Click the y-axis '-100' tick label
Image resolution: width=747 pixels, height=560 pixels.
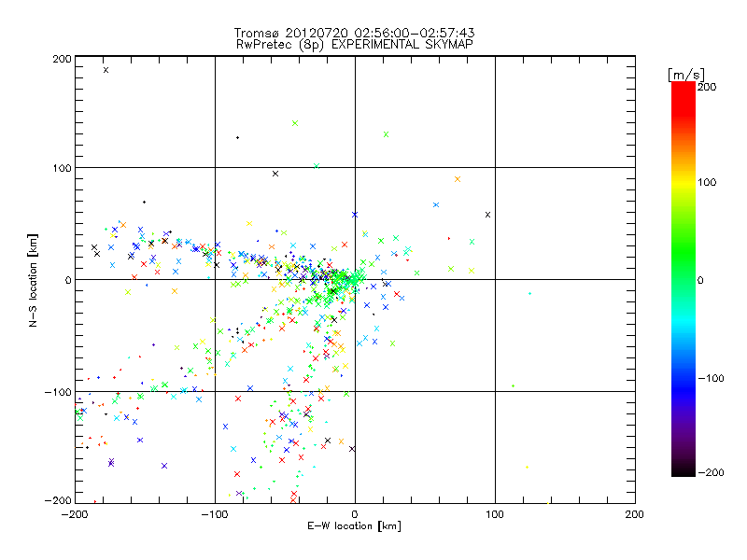click(58, 392)
